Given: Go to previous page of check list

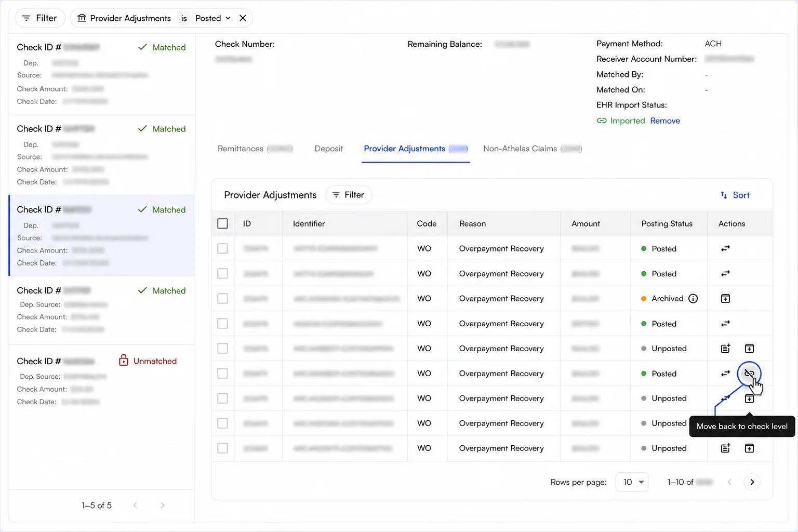Looking at the screenshot, I should pyautogui.click(x=135, y=506).
